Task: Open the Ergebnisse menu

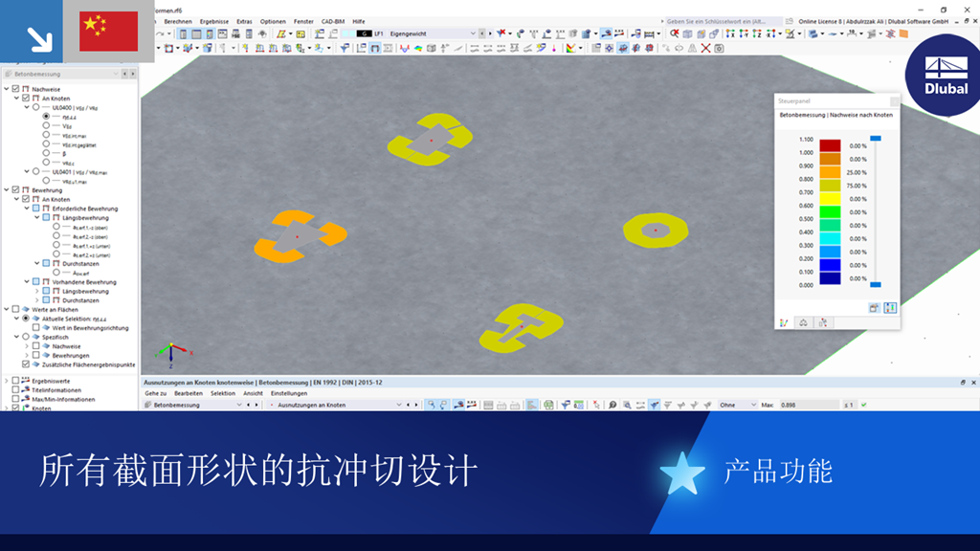Action: [x=214, y=21]
